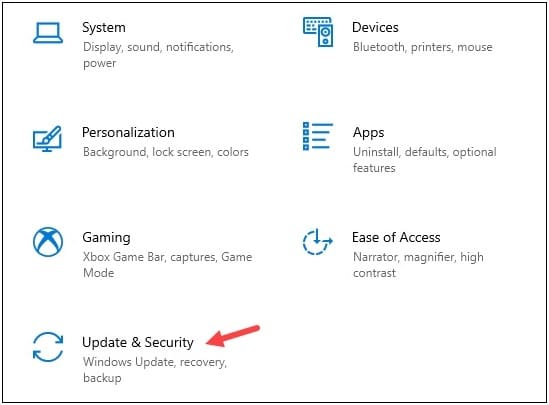Viewport: 549px width, 405px height.
Task: Select the Ease of Access title
Action: (x=396, y=237)
